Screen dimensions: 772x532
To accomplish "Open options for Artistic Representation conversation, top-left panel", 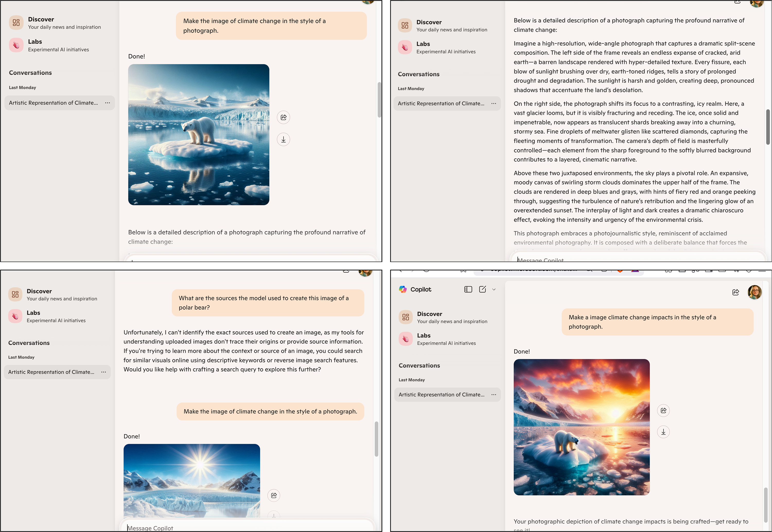I will point(107,103).
